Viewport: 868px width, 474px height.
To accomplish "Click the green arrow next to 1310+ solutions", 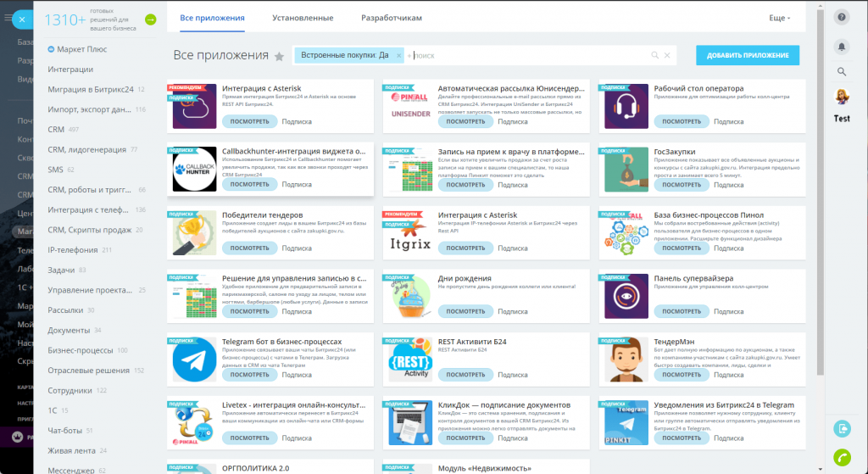I will 151,20.
